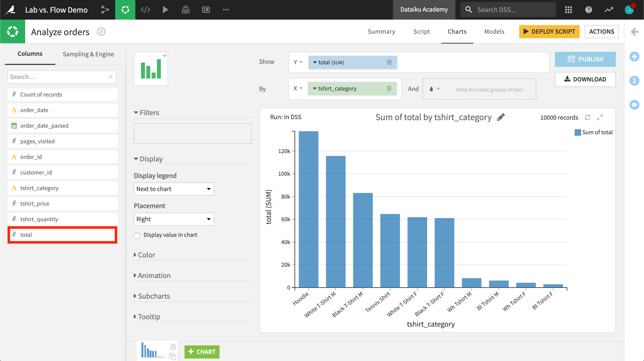The width and height of the screenshot is (644, 361).
Task: Click the run in DSS icon
Action: [x=287, y=117]
